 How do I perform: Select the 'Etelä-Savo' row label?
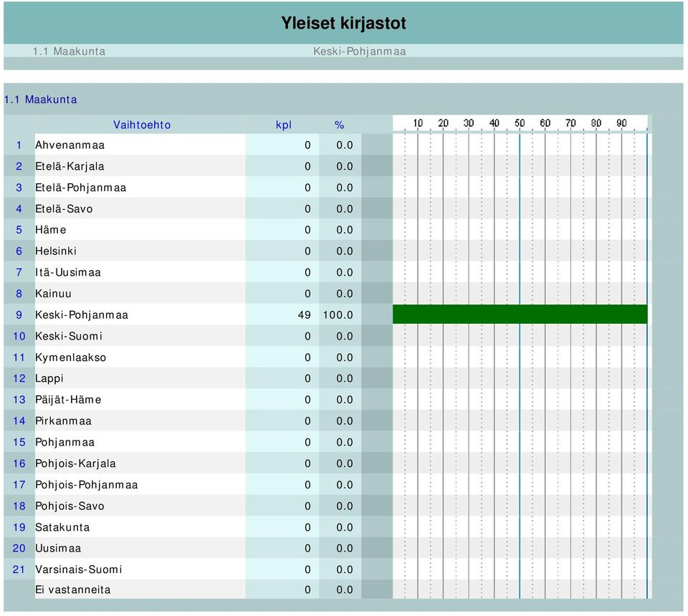point(64,208)
